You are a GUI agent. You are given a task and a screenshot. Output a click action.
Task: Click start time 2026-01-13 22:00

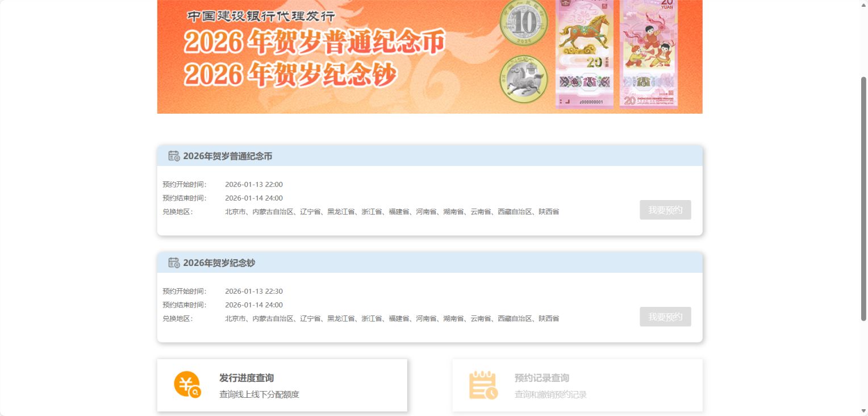pos(254,185)
